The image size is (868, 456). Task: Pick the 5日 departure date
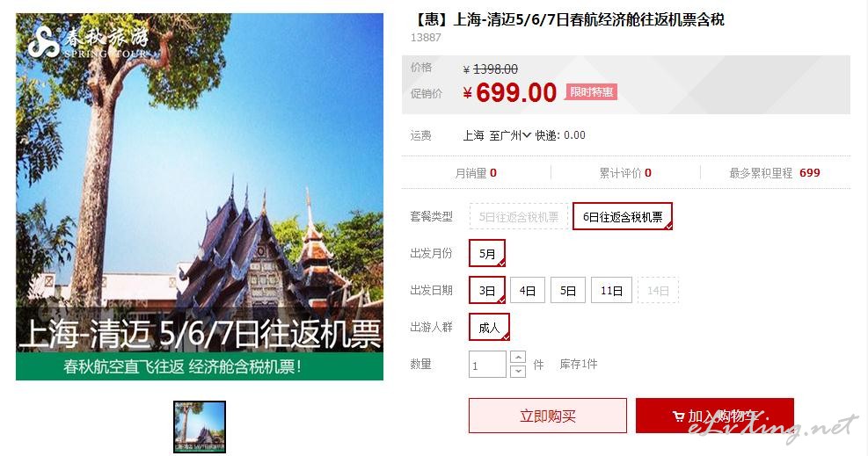(568, 290)
